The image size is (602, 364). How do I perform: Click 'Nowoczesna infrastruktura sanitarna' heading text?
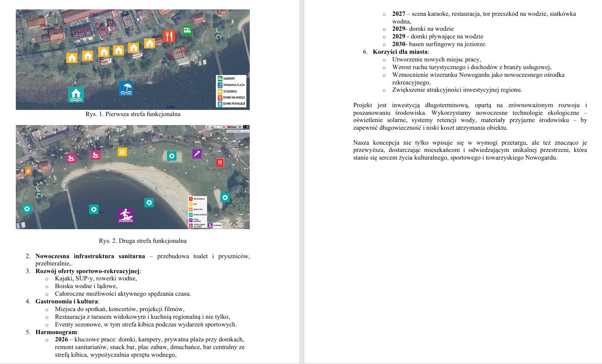(90, 256)
